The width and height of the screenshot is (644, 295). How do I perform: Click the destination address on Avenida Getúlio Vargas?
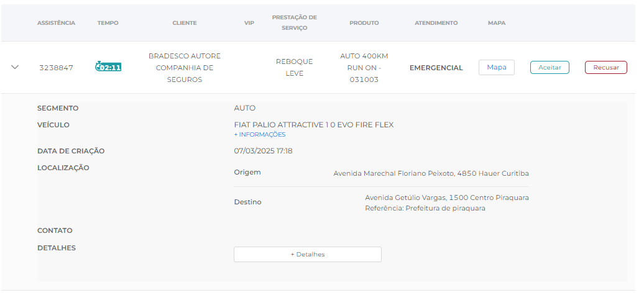click(x=446, y=198)
